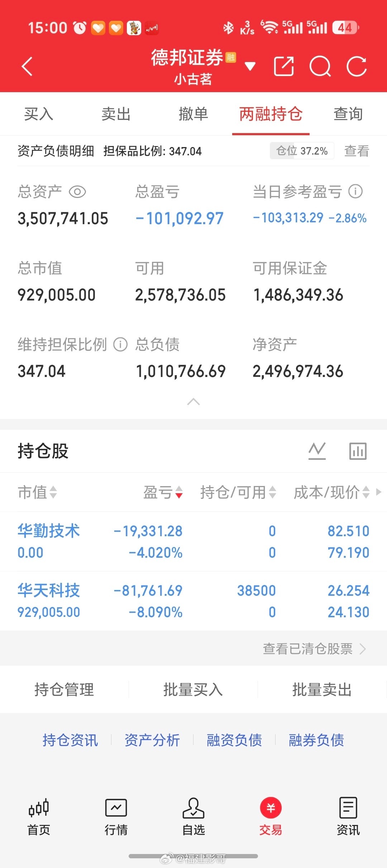Switch to 买入 tab
Viewport: 387px width, 868px height.
(39, 114)
